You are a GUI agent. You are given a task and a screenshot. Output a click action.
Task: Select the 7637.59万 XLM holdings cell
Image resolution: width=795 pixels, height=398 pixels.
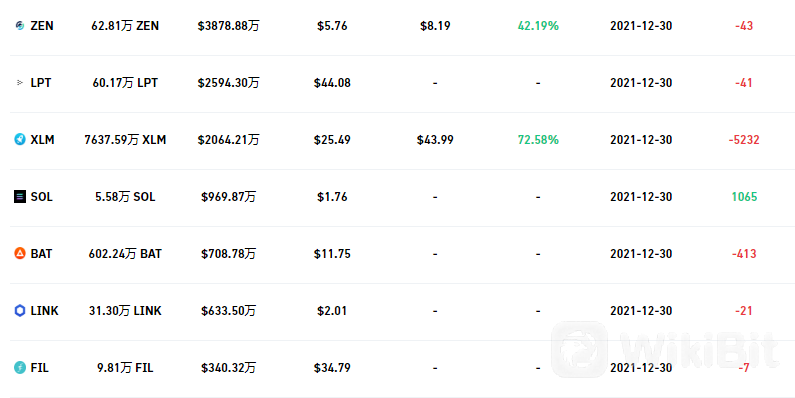point(125,139)
